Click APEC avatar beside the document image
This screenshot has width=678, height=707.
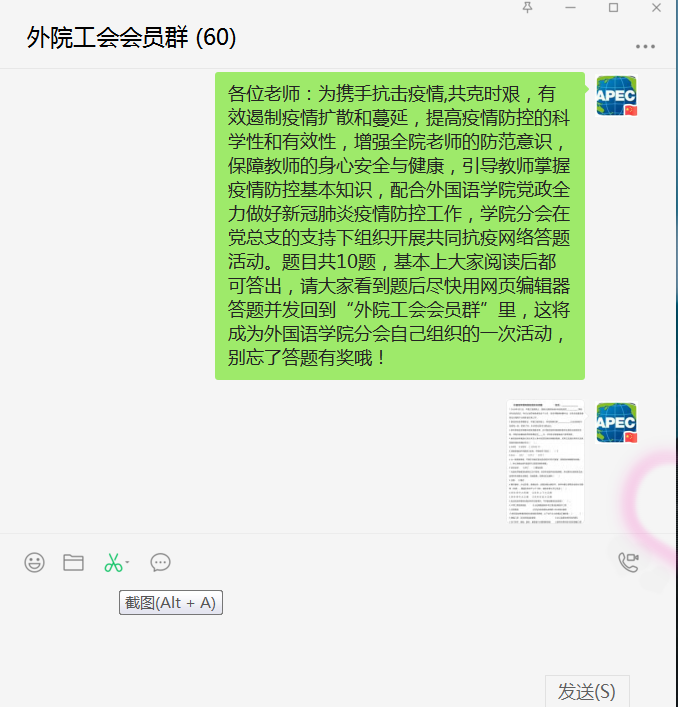616,422
